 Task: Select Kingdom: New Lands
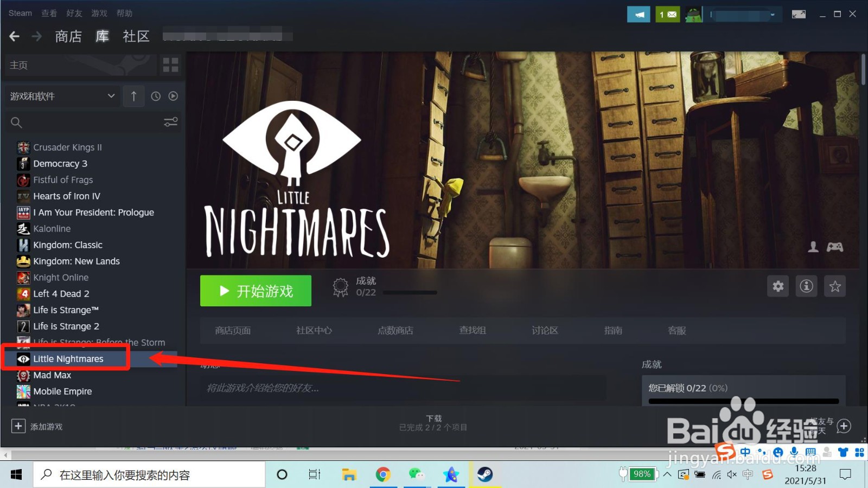[76, 261]
